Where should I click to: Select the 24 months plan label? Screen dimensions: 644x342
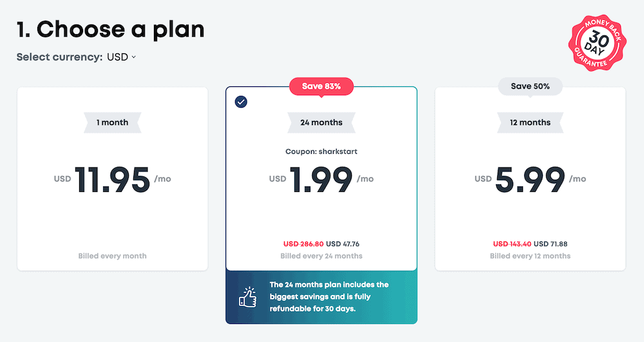coord(321,122)
